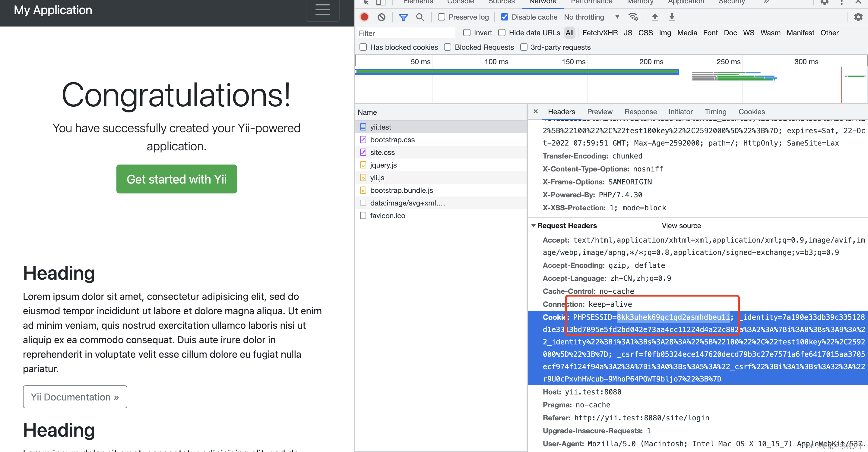Filter requests by WS type

[748, 33]
